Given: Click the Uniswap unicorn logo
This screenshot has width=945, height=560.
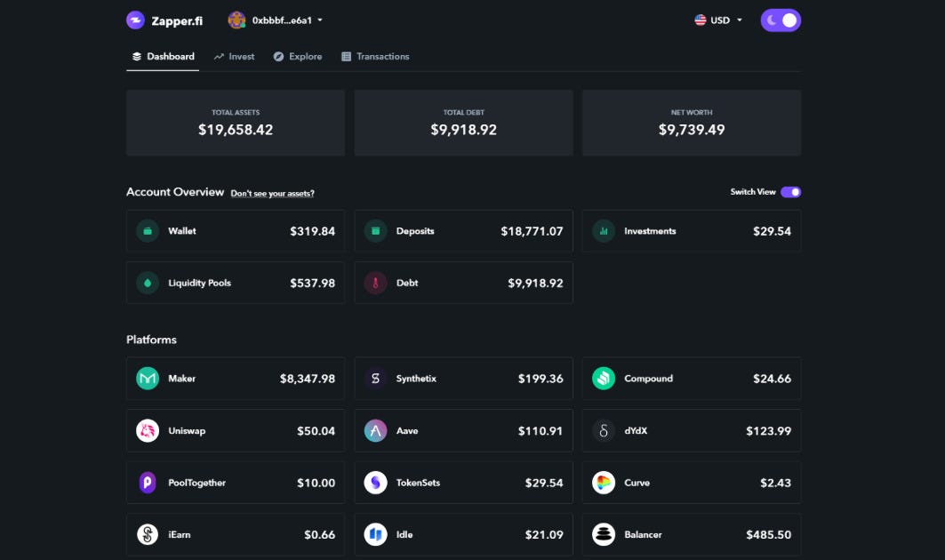Looking at the screenshot, I should pyautogui.click(x=148, y=430).
